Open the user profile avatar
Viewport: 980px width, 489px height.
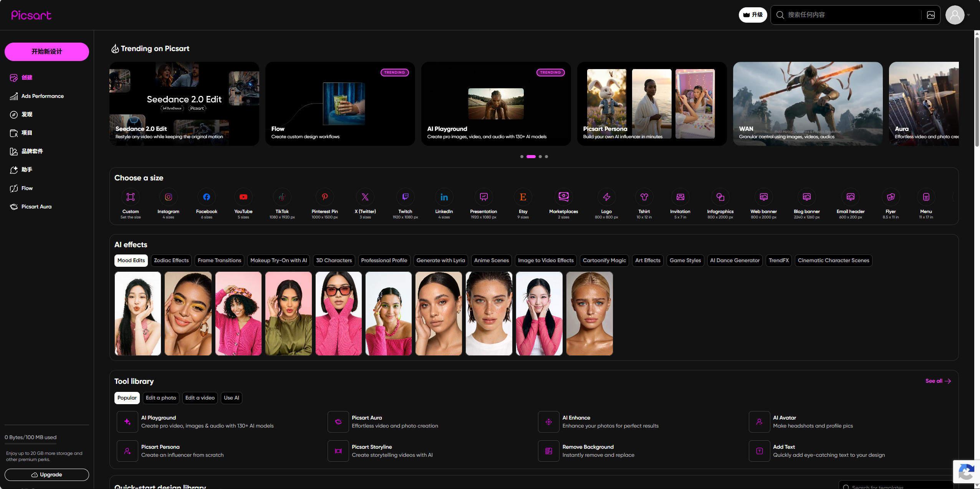coord(955,15)
